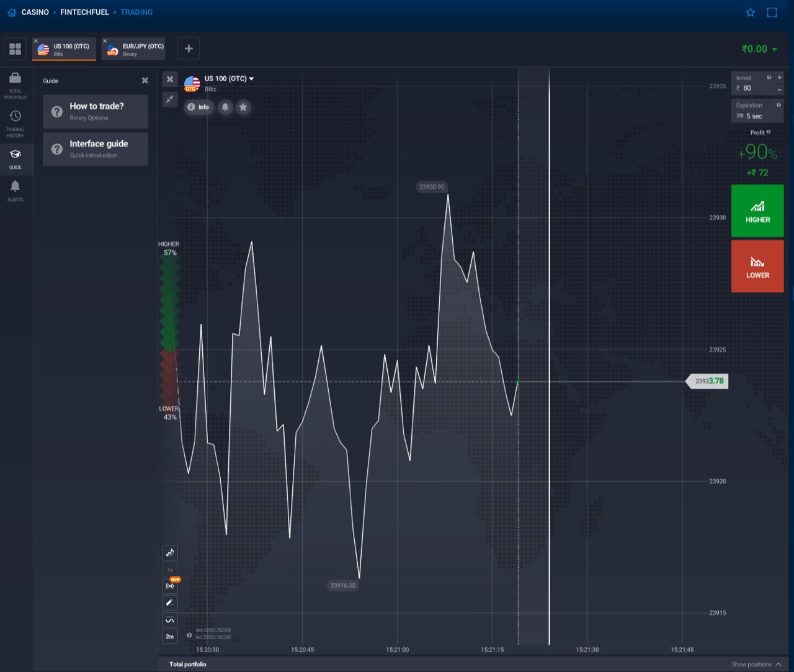This screenshot has width=794, height=672.
Task: Open the asset grid view icon top left
Action: [15, 48]
